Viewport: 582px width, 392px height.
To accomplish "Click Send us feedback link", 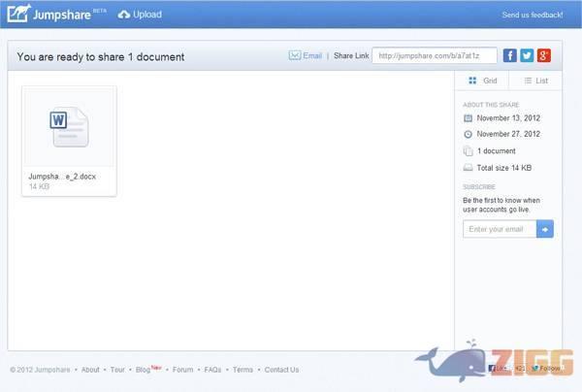I will (532, 16).
